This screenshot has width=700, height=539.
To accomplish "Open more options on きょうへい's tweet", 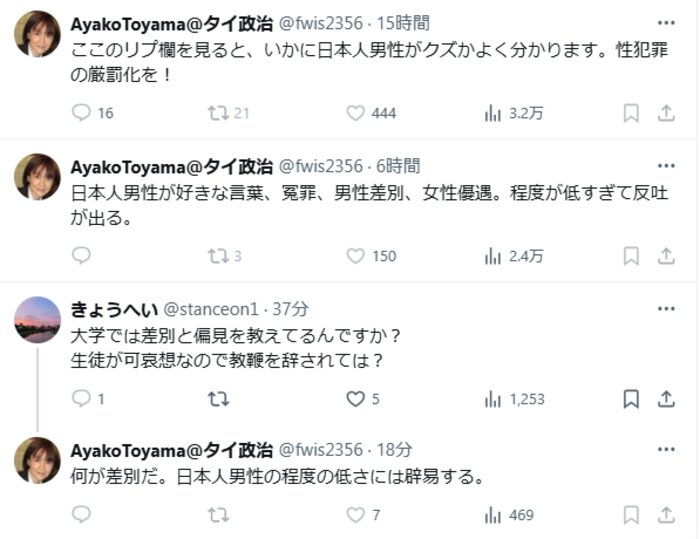I will 666,309.
